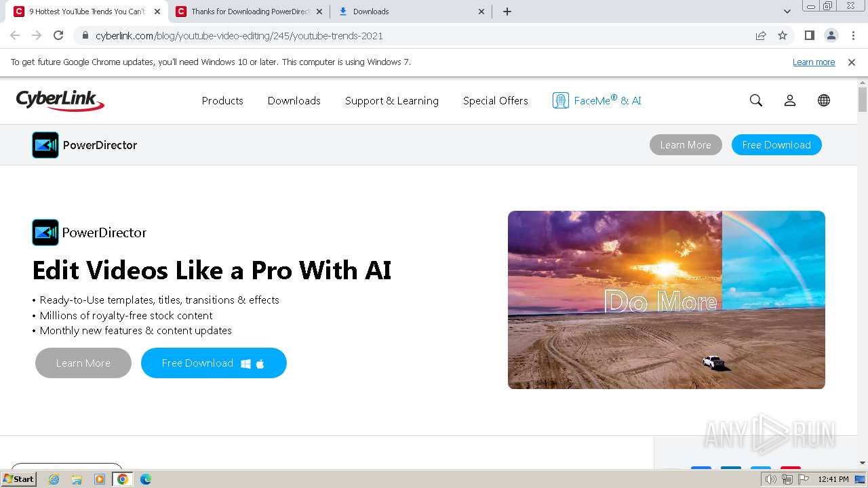Close the Downloads tab
Screen dimensions: 868x488
tap(481, 12)
